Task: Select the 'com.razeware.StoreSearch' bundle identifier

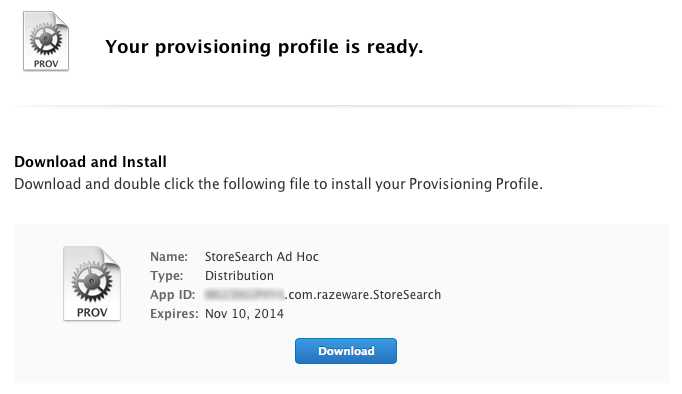Action: tap(364, 295)
